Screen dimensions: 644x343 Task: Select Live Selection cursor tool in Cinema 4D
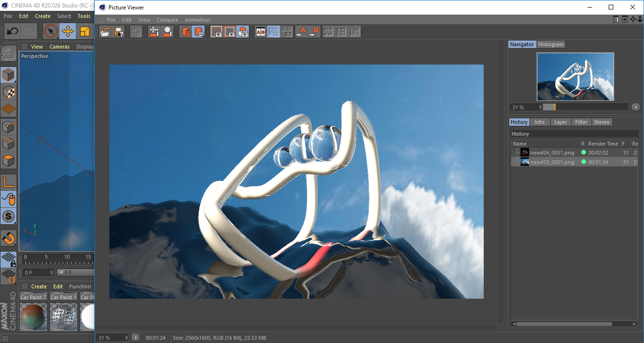[x=51, y=32]
